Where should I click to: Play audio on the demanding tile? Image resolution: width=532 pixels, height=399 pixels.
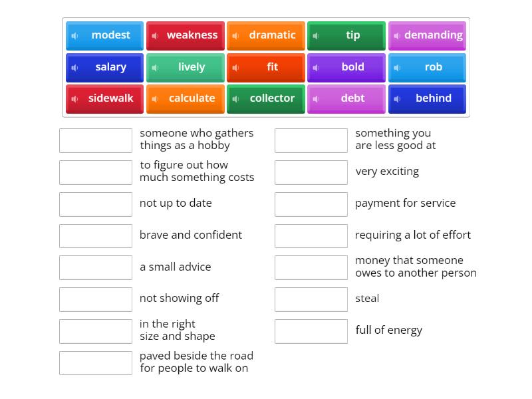[x=396, y=36]
